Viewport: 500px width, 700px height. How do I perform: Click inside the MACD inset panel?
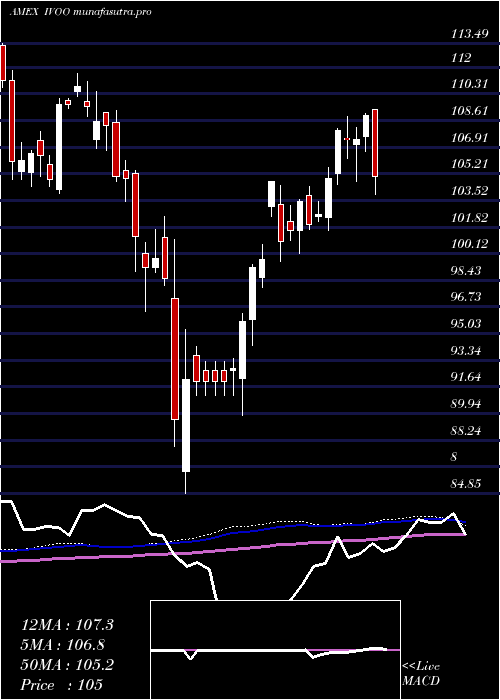click(275, 650)
